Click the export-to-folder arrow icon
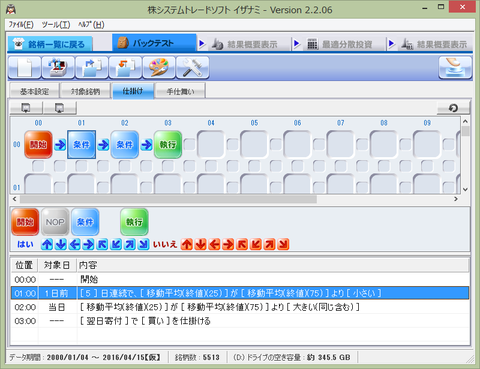The image size is (480, 369). coord(92,68)
